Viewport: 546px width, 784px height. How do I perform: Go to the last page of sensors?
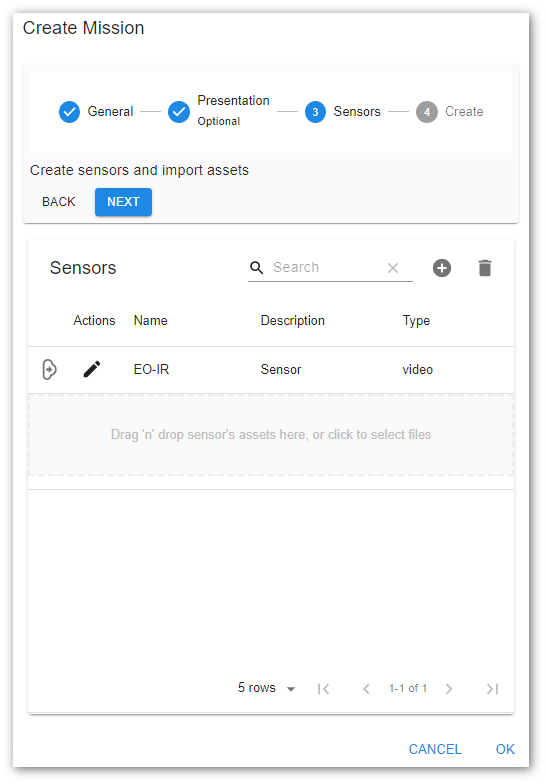point(492,689)
